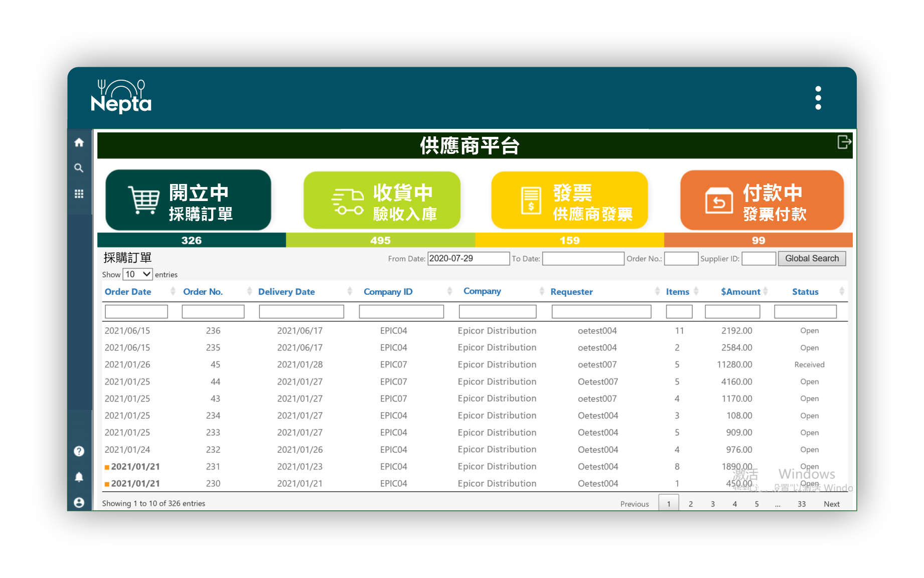Screen dimensions: 924x578
Task: Go to the Next page of orders
Action: [831, 504]
